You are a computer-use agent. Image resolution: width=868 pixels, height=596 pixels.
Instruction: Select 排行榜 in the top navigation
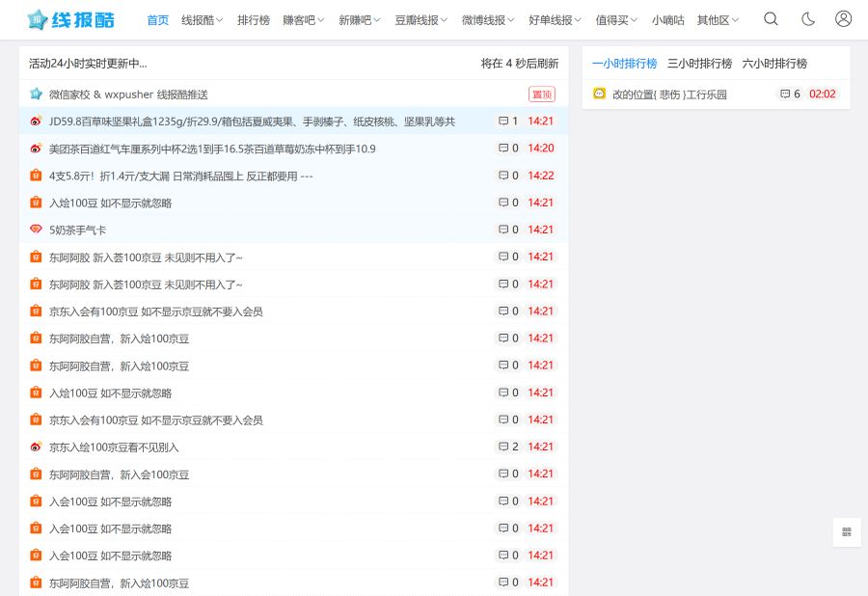pos(253,19)
